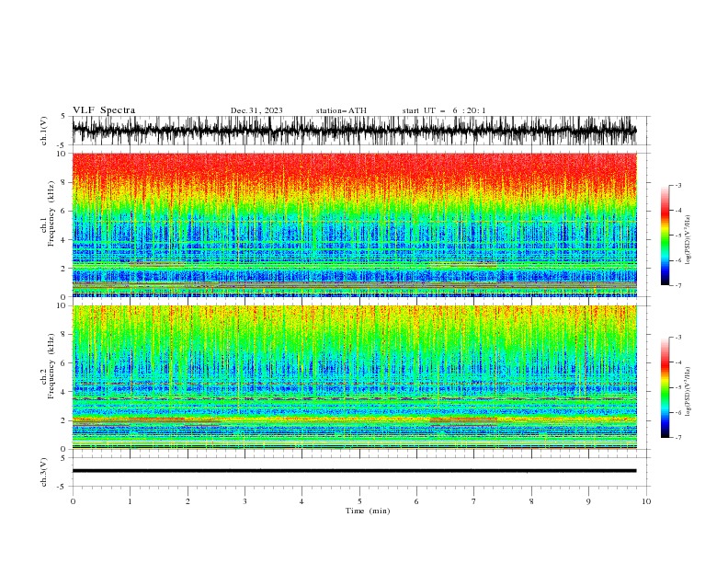
Task: Click the 'start UT = 6:20:1' text
Action: point(444,110)
